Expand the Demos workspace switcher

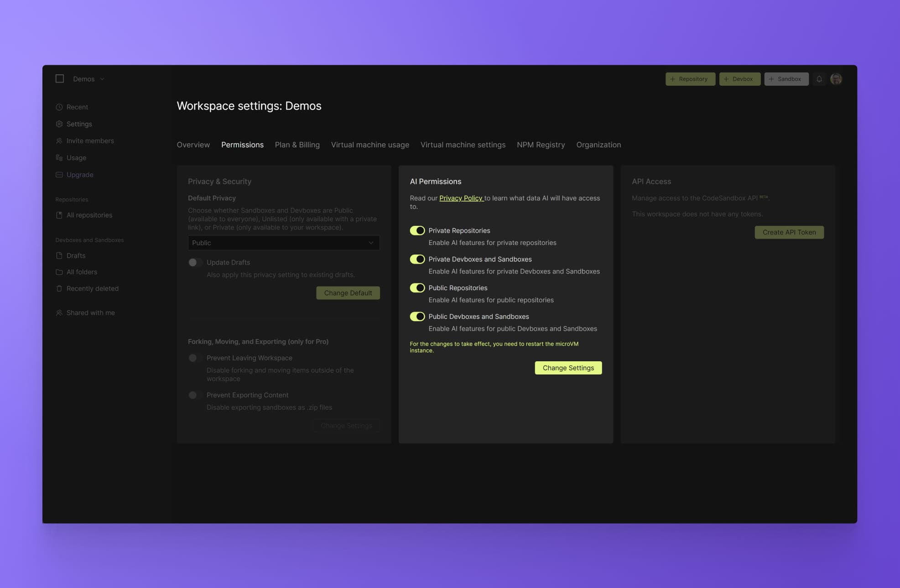point(88,79)
